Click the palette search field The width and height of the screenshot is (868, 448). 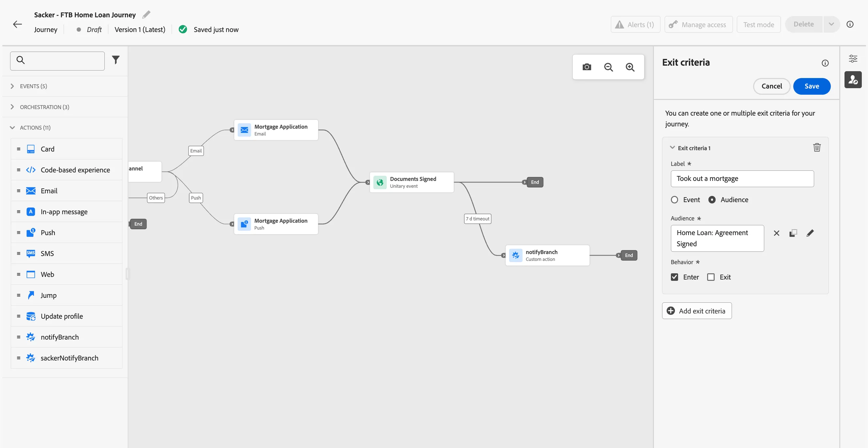coord(57,61)
